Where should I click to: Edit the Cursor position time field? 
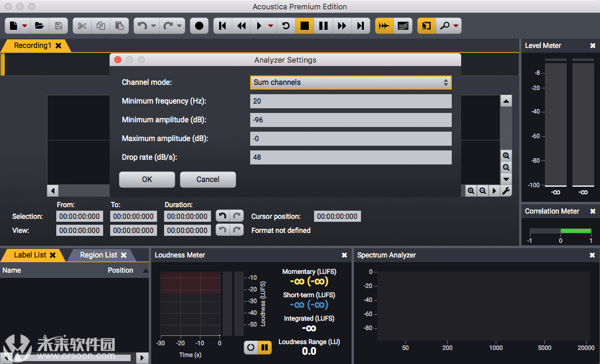(x=337, y=217)
